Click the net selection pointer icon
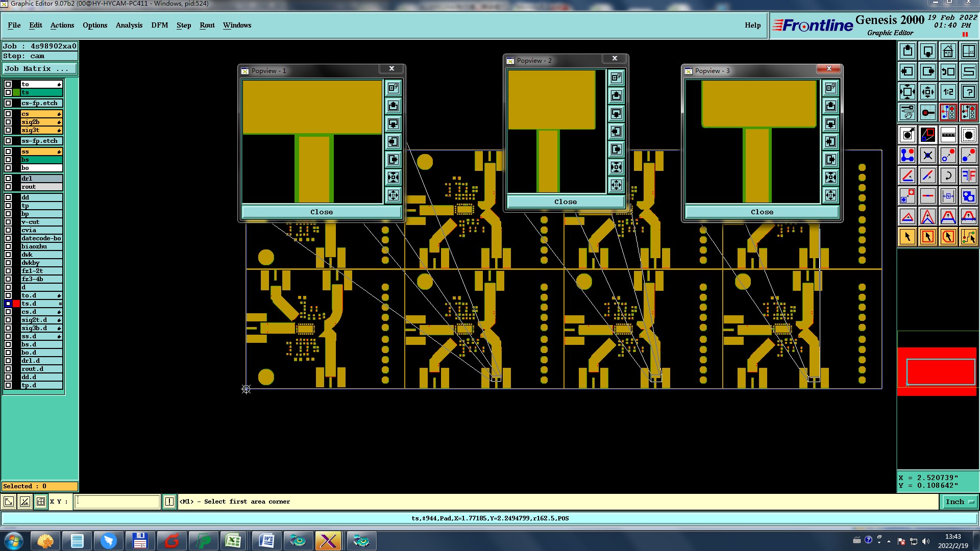This screenshot has width=980, height=551. coord(968,237)
